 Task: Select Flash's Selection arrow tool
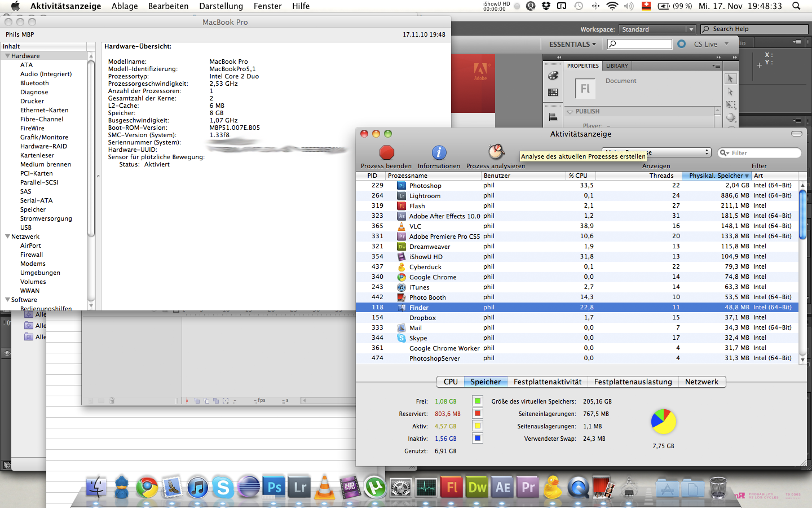(731, 79)
